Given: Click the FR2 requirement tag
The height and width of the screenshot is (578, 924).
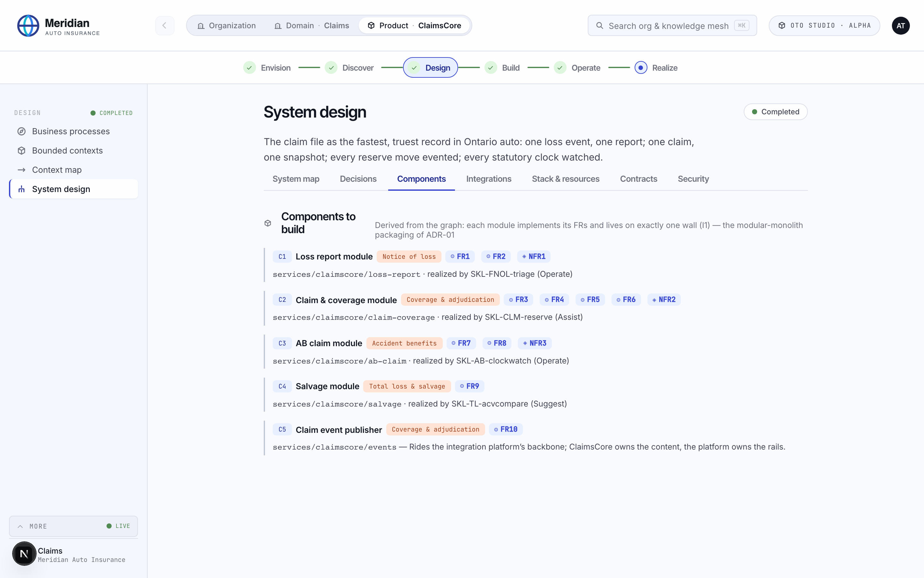Looking at the screenshot, I should pyautogui.click(x=496, y=257).
